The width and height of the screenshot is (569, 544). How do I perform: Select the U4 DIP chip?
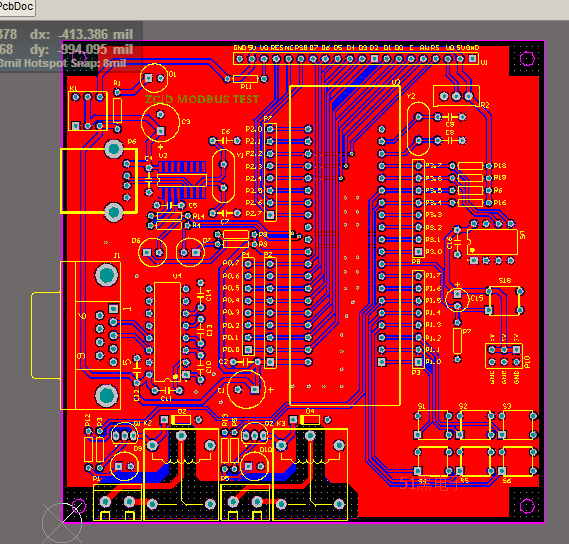point(167,332)
